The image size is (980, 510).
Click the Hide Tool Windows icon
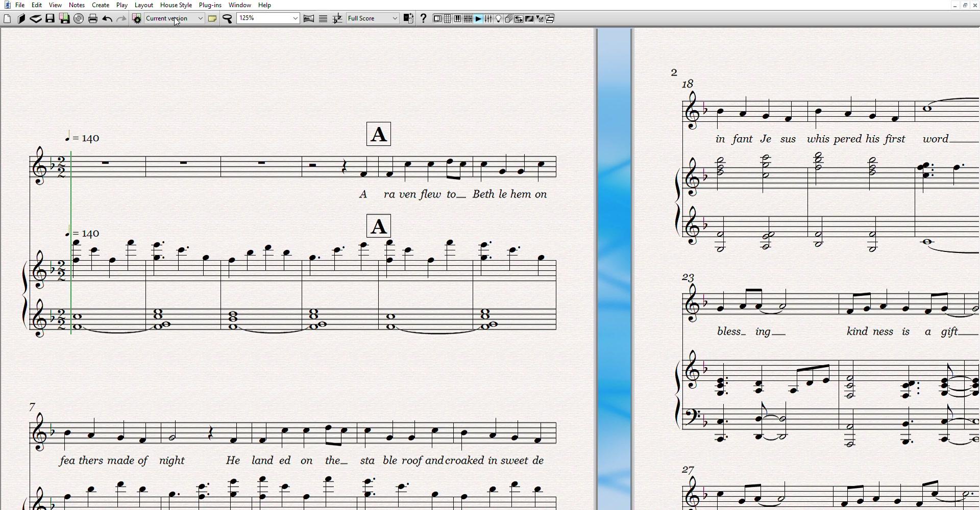pos(550,19)
